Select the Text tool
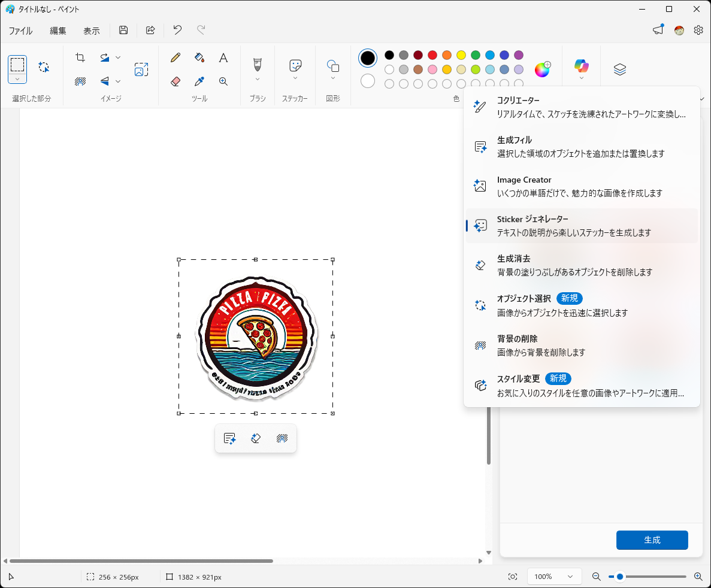Screen dimensions: 711x588 pyautogui.click(x=223, y=57)
